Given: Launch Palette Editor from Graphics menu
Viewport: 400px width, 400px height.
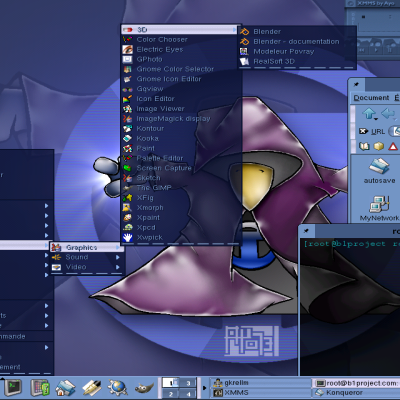Looking at the screenshot, I should 180,158.
